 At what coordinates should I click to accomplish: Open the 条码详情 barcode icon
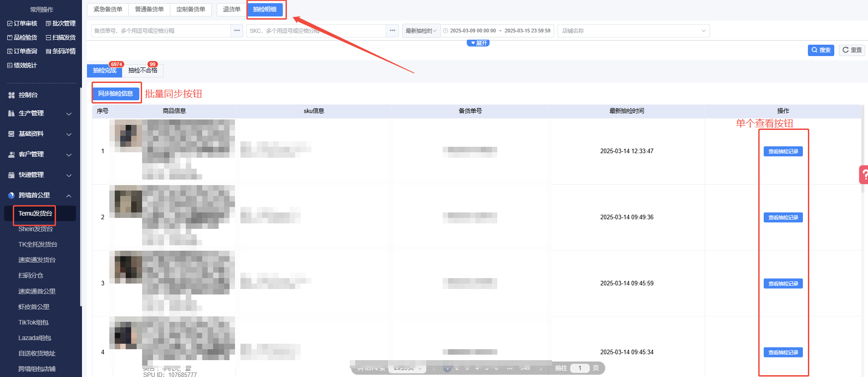tap(48, 52)
